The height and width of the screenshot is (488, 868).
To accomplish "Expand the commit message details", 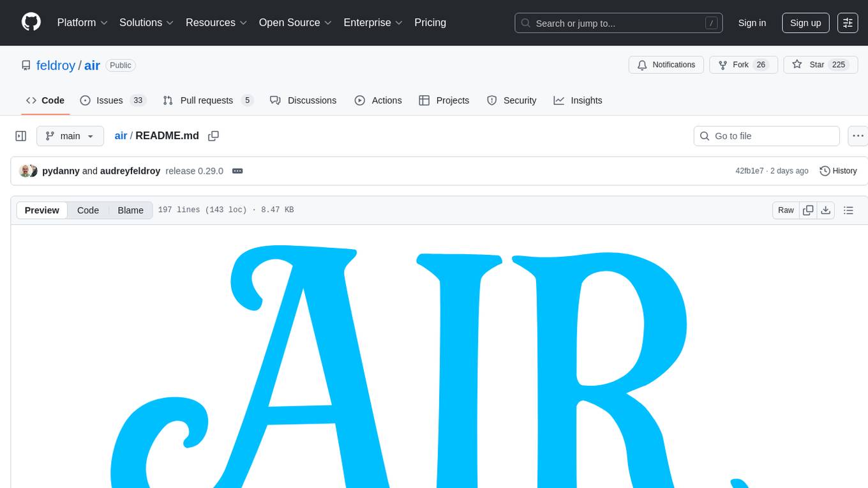I will click(237, 171).
